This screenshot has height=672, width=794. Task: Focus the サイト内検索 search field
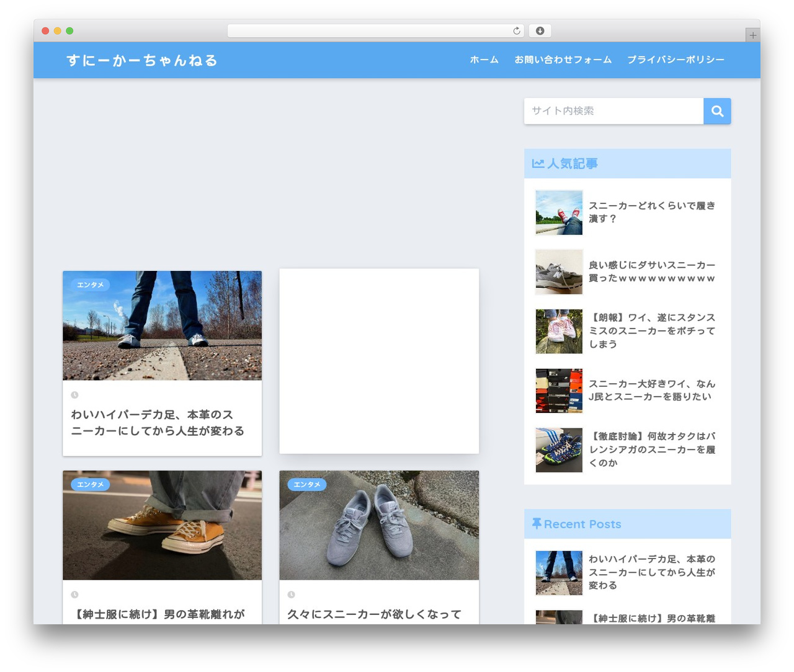point(613,111)
